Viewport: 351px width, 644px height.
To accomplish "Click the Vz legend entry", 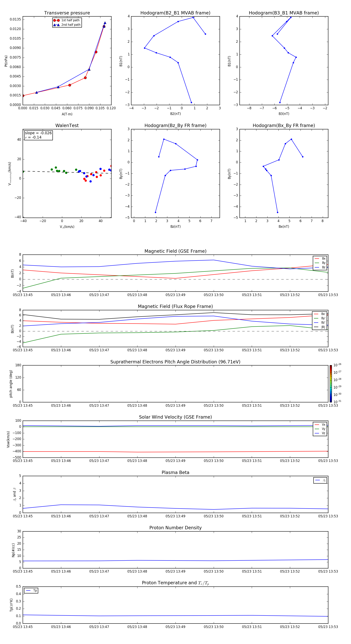I will [320, 433].
